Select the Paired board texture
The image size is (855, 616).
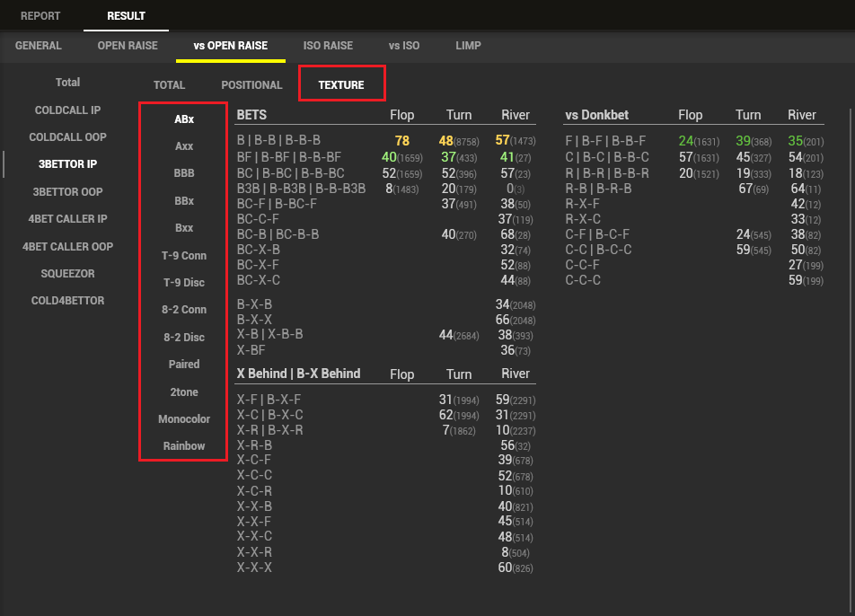[x=184, y=365]
